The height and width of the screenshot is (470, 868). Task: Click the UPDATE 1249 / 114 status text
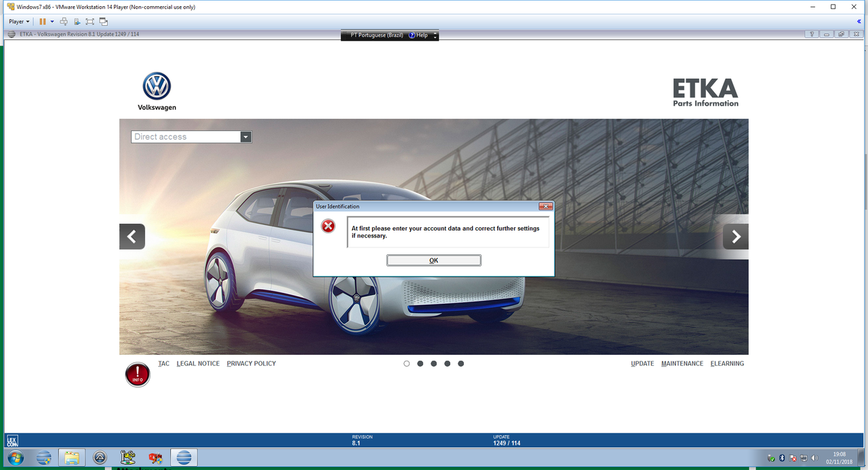tap(507, 440)
